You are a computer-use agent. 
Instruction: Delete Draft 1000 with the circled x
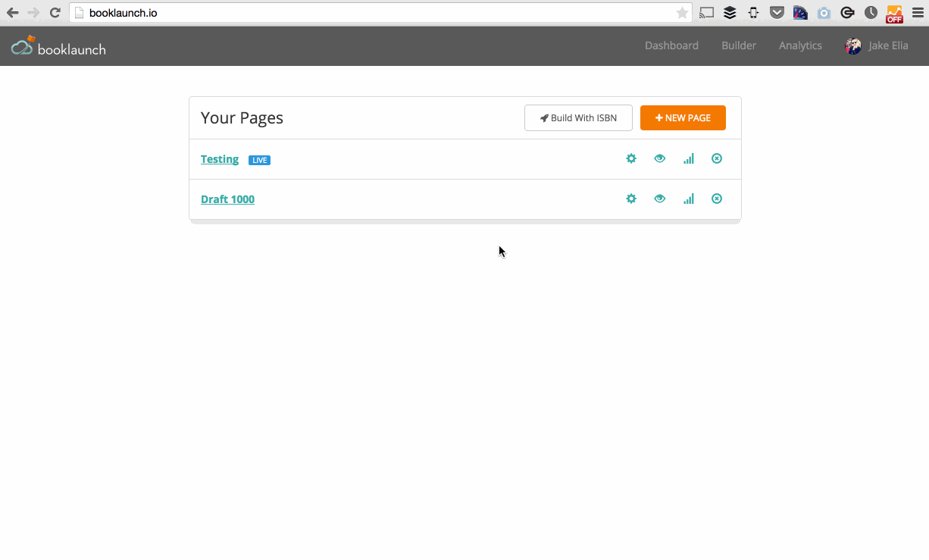pos(717,199)
